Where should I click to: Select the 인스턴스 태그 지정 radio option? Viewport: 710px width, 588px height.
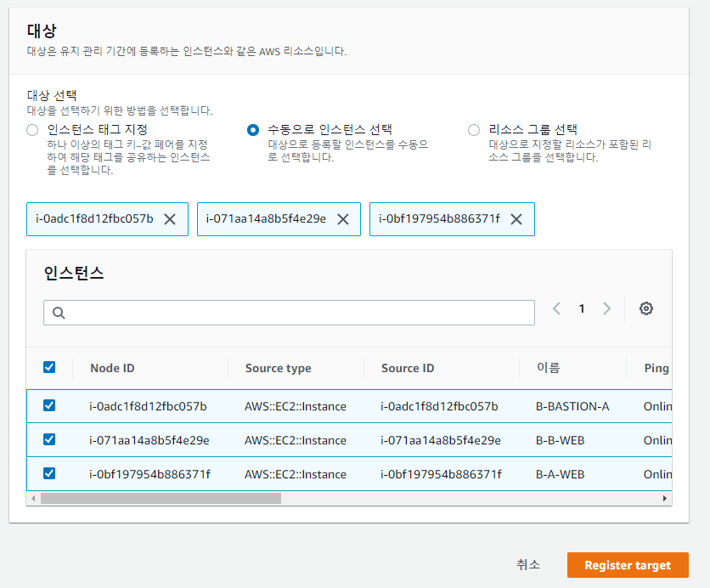tap(32, 130)
